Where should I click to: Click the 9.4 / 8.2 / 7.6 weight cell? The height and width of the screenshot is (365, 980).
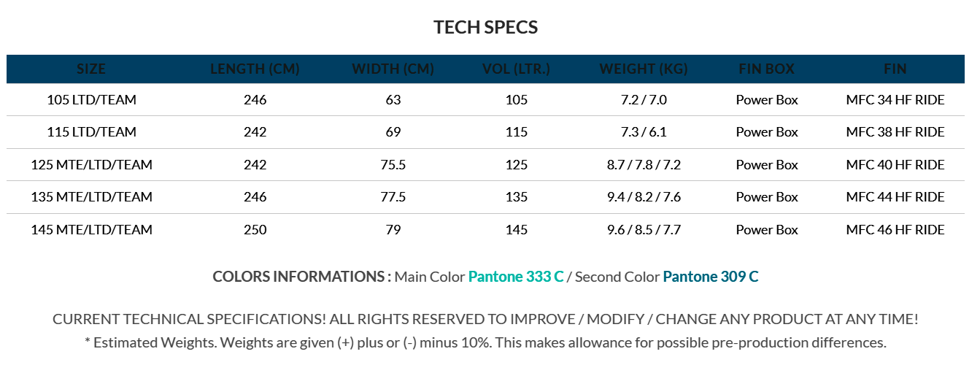(644, 197)
